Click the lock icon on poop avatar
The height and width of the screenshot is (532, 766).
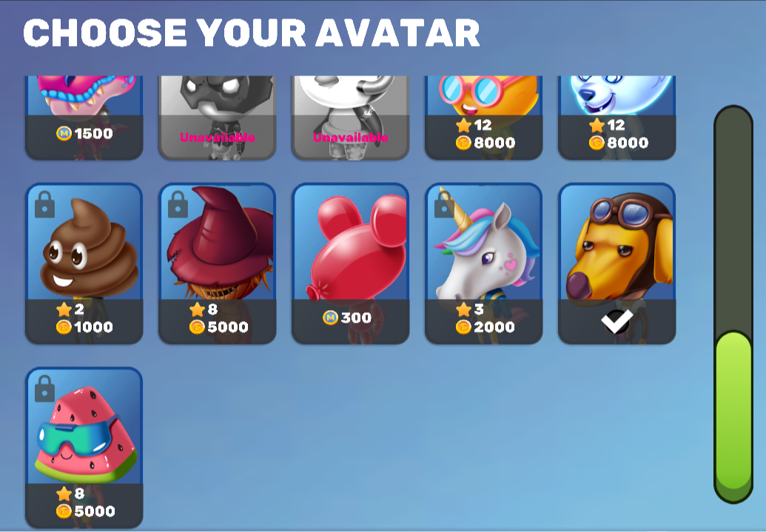coord(45,205)
